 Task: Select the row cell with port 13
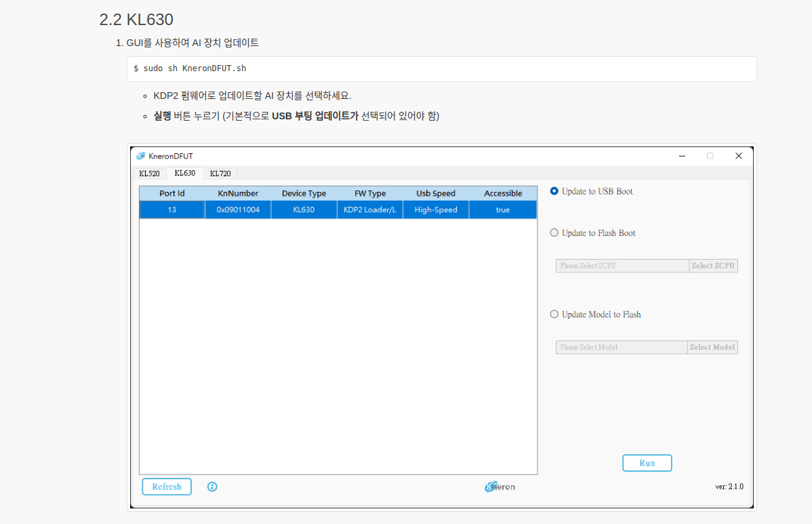click(x=172, y=209)
